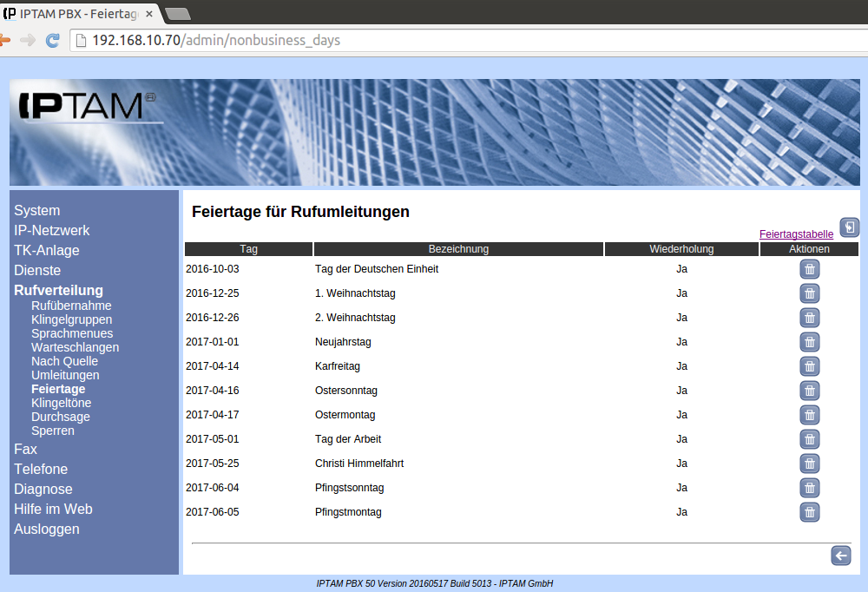The width and height of the screenshot is (868, 592).
Task: Delete the Pfingstmontag entry
Action: point(809,512)
